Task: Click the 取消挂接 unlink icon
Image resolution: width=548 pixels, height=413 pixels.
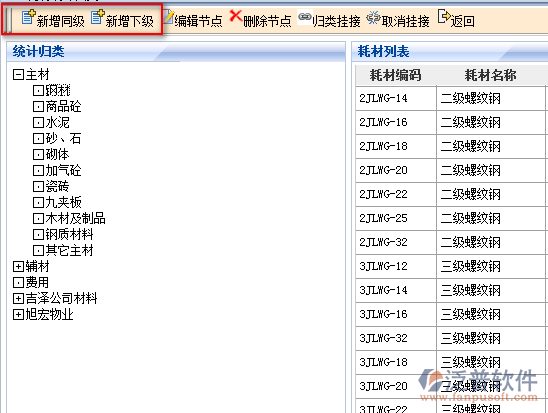Action: 373,17
